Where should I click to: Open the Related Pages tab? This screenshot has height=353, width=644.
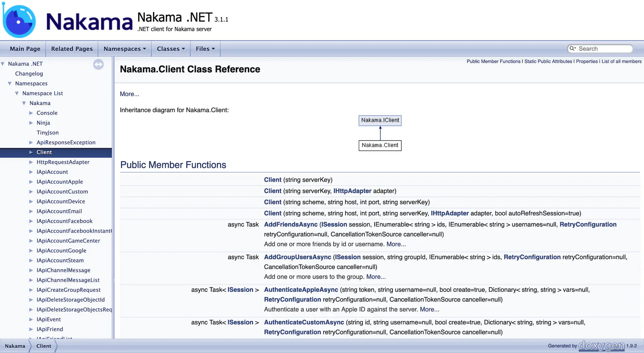pyautogui.click(x=72, y=49)
